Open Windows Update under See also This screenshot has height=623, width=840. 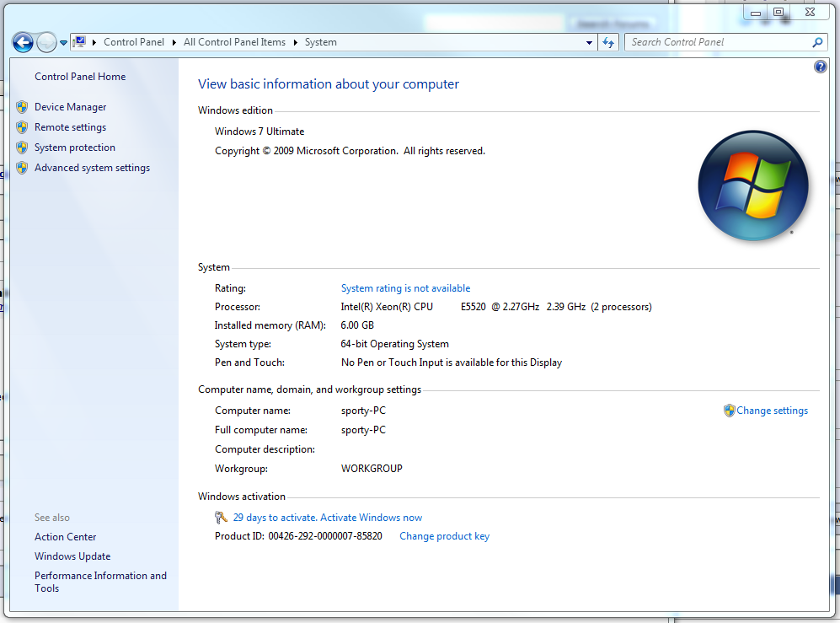point(72,556)
